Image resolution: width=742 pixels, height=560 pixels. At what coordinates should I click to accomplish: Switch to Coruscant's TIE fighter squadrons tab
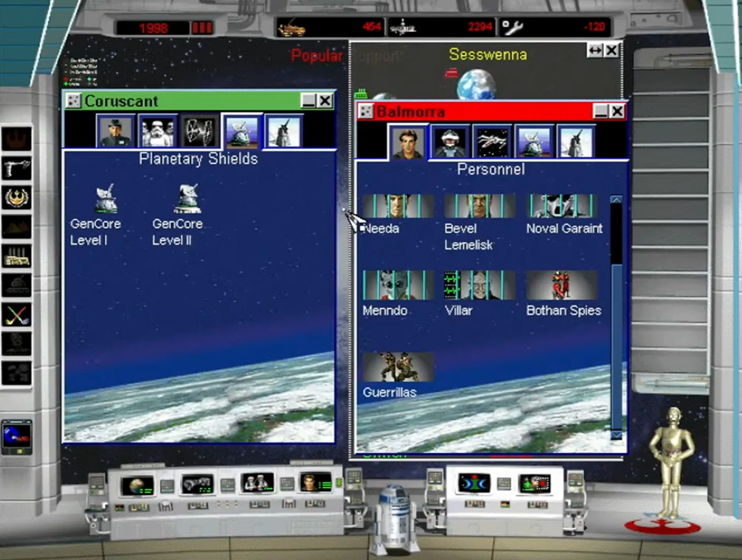pos(199,131)
